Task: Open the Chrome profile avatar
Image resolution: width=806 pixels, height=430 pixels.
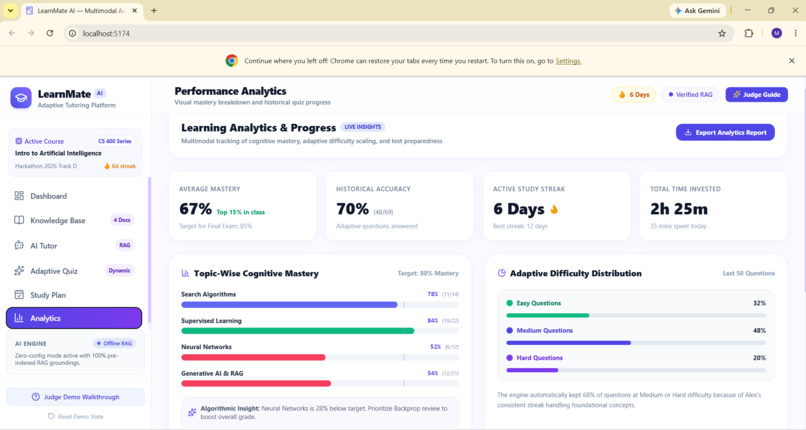Action: coord(776,33)
